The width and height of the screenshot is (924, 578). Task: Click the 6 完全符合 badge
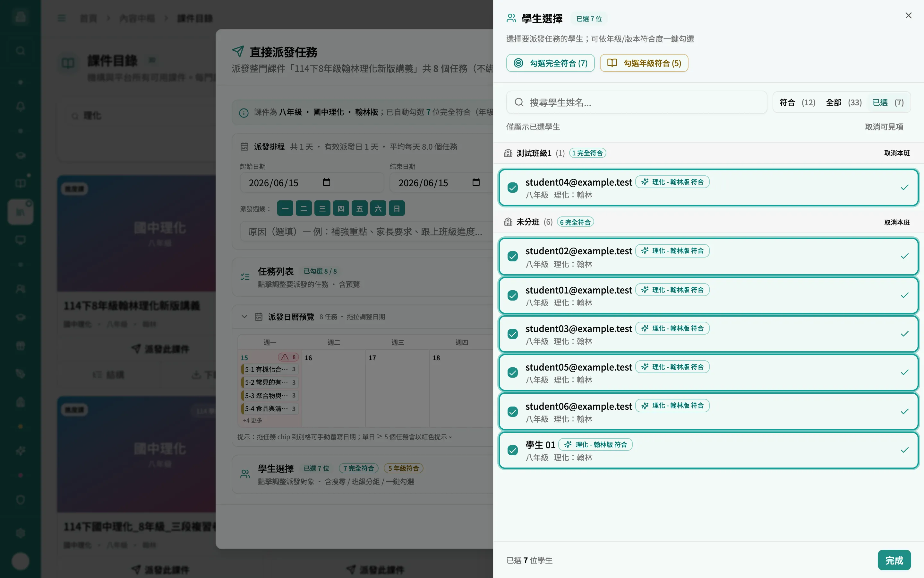(575, 222)
